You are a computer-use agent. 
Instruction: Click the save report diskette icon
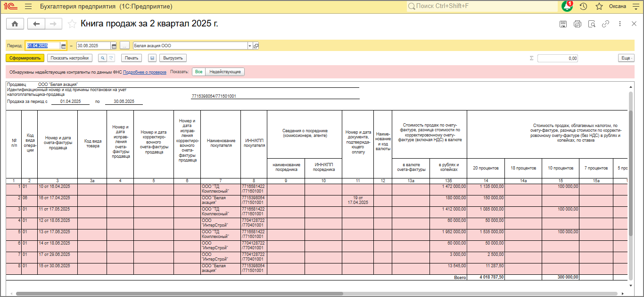point(563,24)
